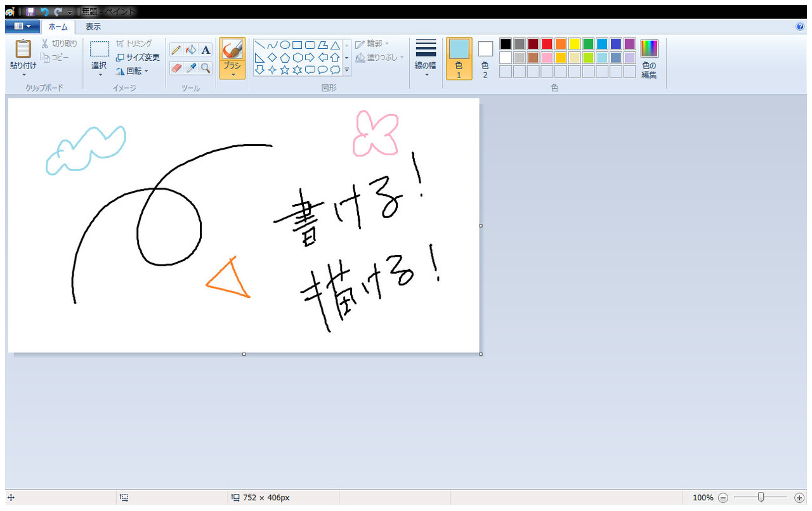Switch to the 表示 view tab
The width and height of the screenshot is (812, 511).
93,27
